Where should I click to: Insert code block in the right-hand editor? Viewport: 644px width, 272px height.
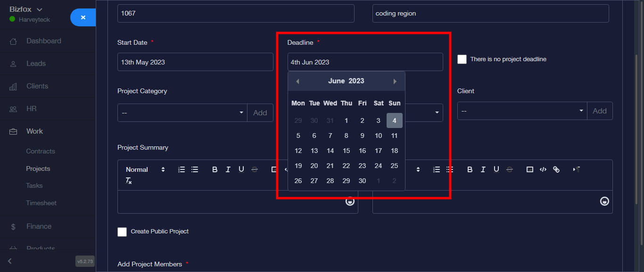pyautogui.click(x=543, y=169)
